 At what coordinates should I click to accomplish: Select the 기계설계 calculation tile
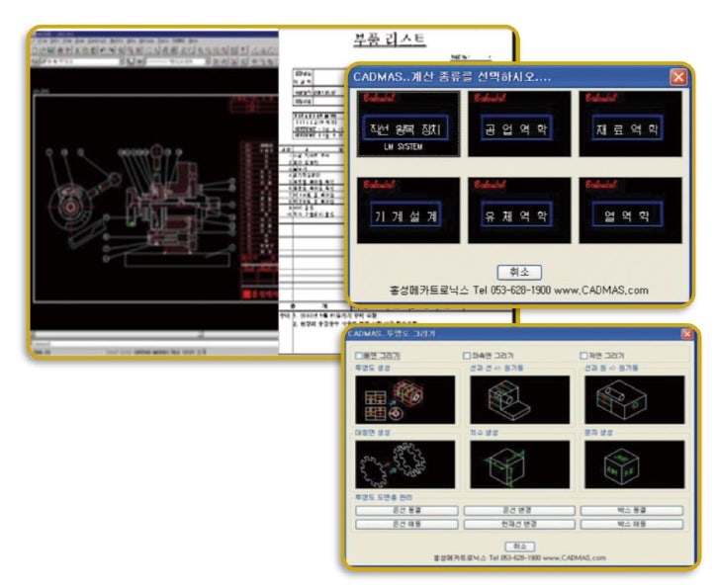click(x=408, y=210)
